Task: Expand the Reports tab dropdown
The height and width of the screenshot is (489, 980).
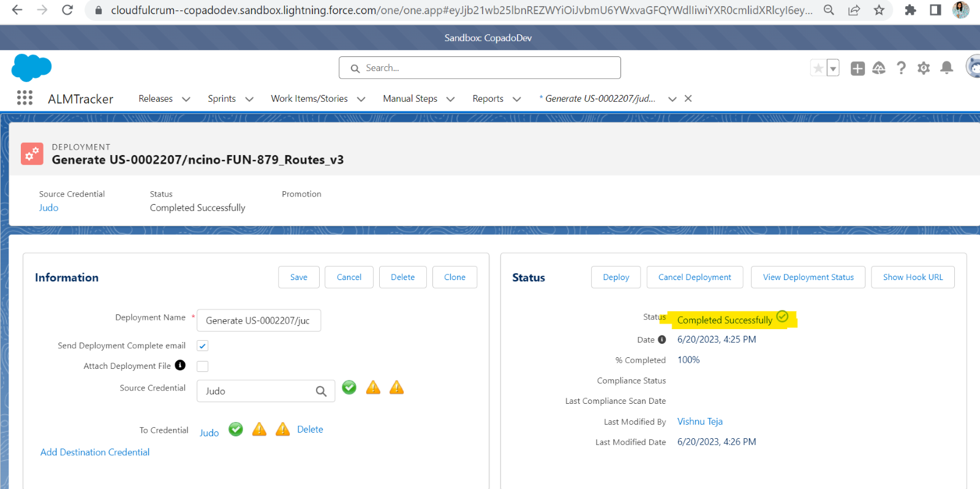Action: tap(517, 99)
